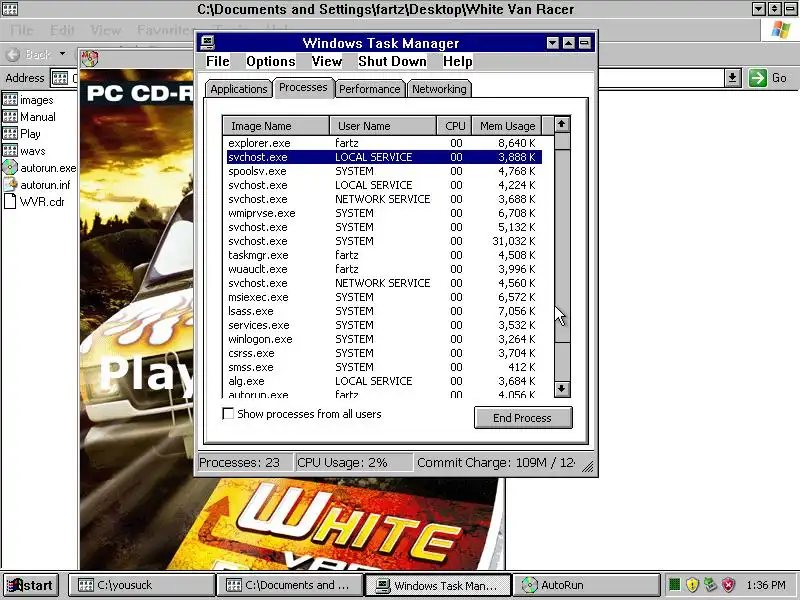The height and width of the screenshot is (600, 800).
Task: Click the green CPU usage tray icon
Action: point(675,585)
